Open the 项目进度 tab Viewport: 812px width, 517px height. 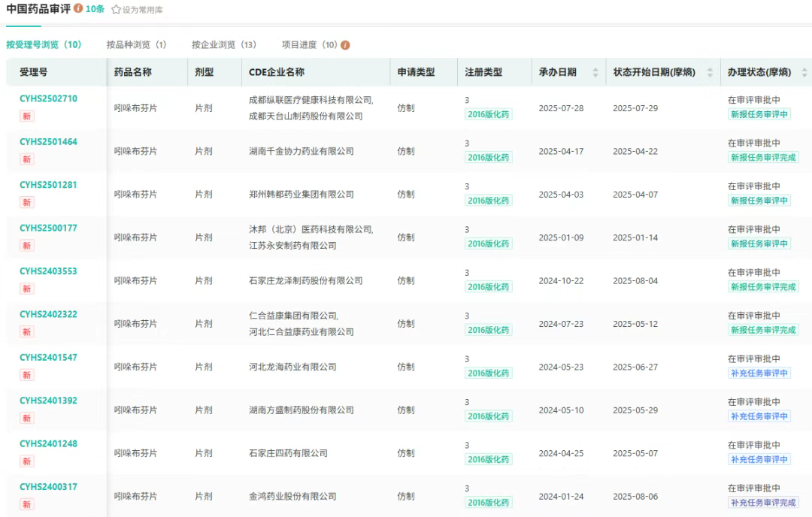tap(309, 45)
